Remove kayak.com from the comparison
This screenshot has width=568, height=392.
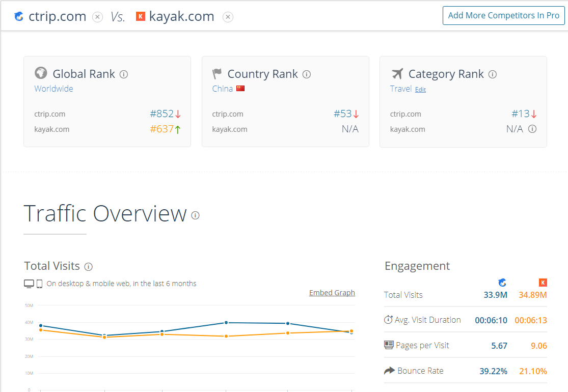pos(228,17)
